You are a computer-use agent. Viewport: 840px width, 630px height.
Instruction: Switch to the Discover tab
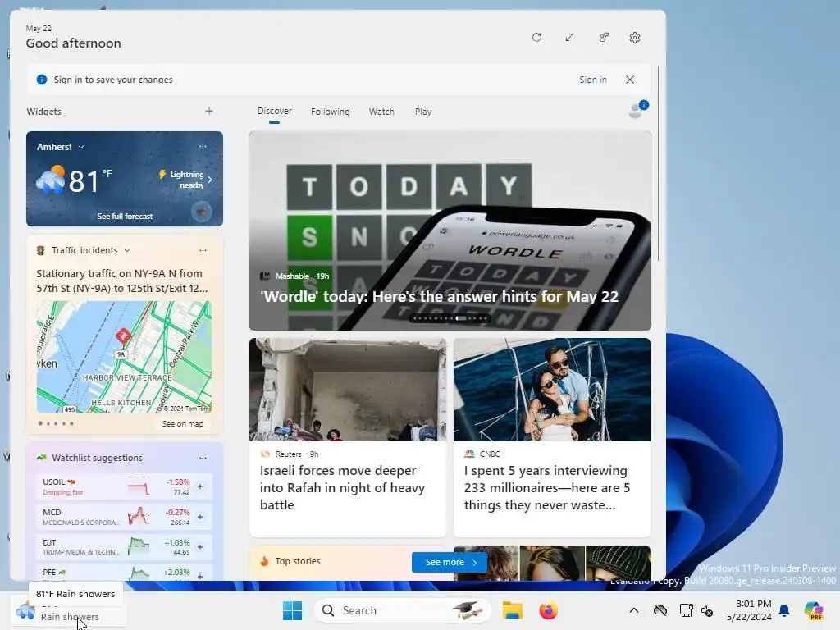click(274, 111)
